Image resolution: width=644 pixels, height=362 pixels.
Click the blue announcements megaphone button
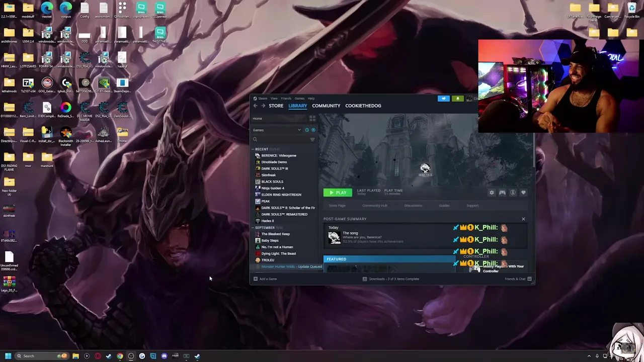coord(443,99)
